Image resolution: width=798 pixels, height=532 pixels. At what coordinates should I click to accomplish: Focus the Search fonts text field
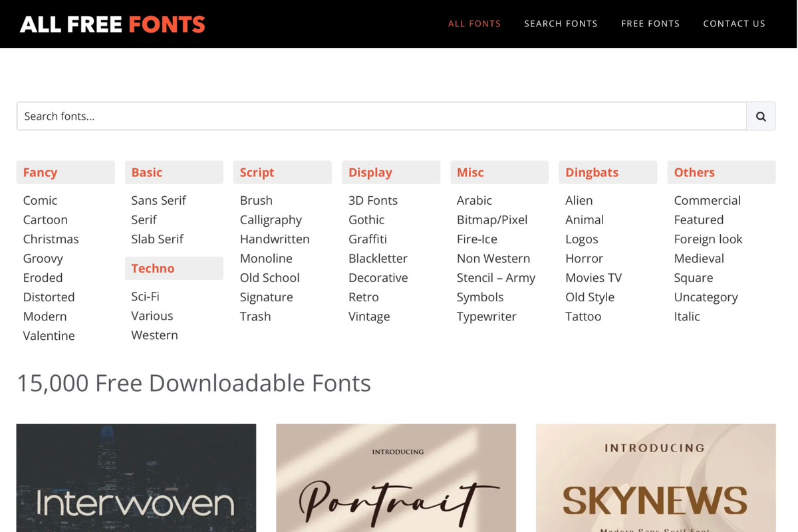(381, 116)
